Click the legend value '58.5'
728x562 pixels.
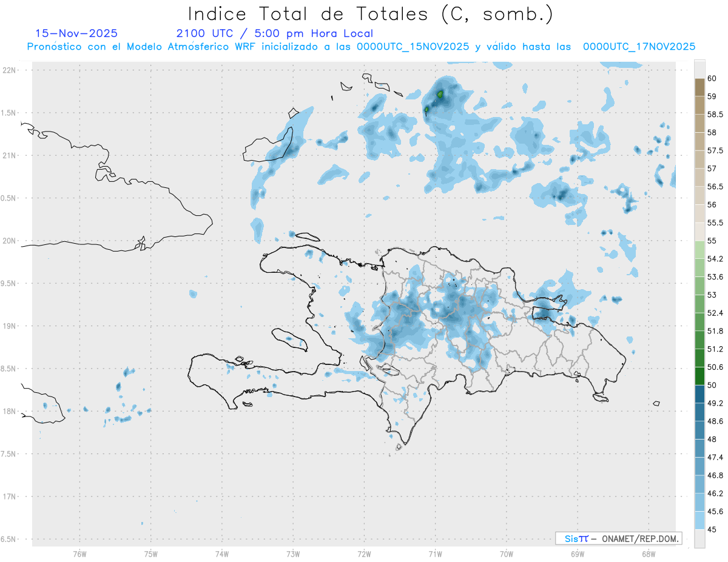coord(716,115)
